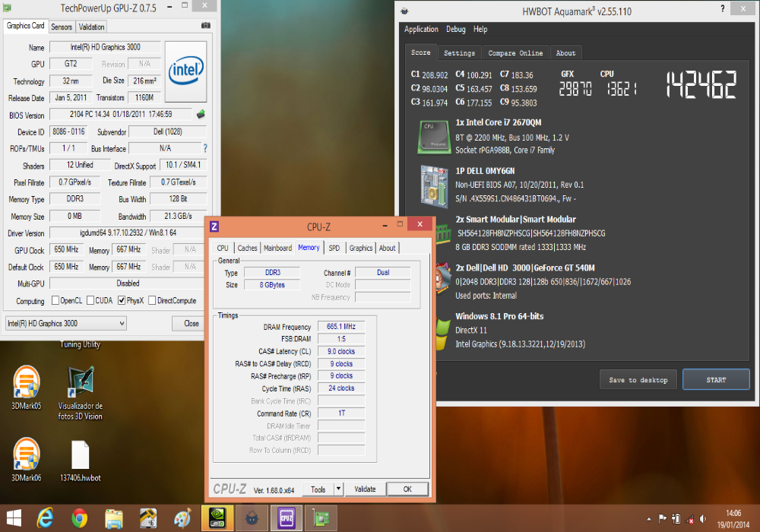Select the 137406.hwbot file on desktop
The image size is (760, 532).
(81, 461)
